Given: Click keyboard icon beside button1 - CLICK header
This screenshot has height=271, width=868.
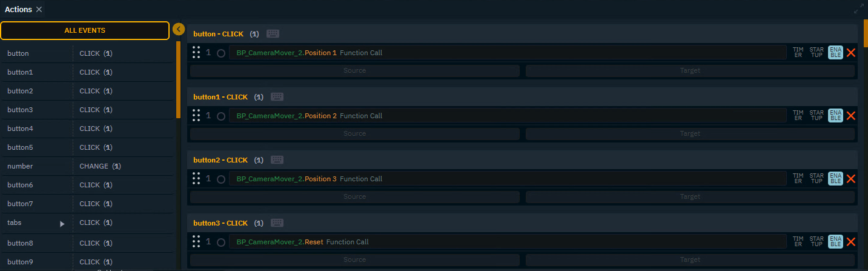Looking at the screenshot, I should 277,97.
